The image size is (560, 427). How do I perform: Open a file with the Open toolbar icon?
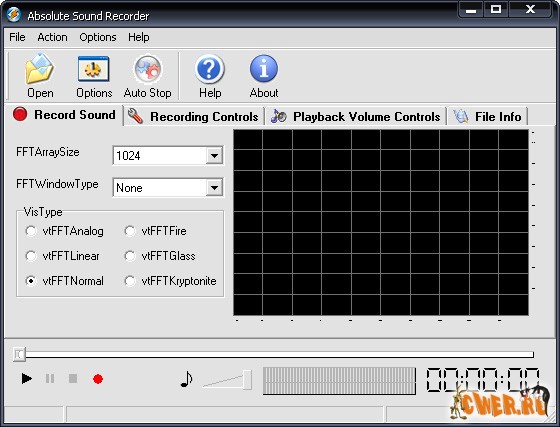click(40, 69)
